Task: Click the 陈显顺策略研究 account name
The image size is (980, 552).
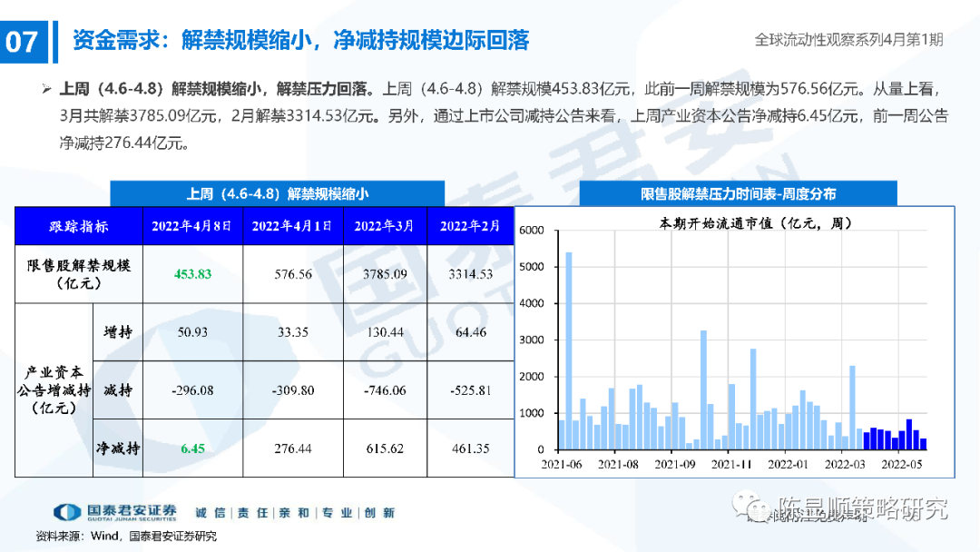Action: coord(863,508)
